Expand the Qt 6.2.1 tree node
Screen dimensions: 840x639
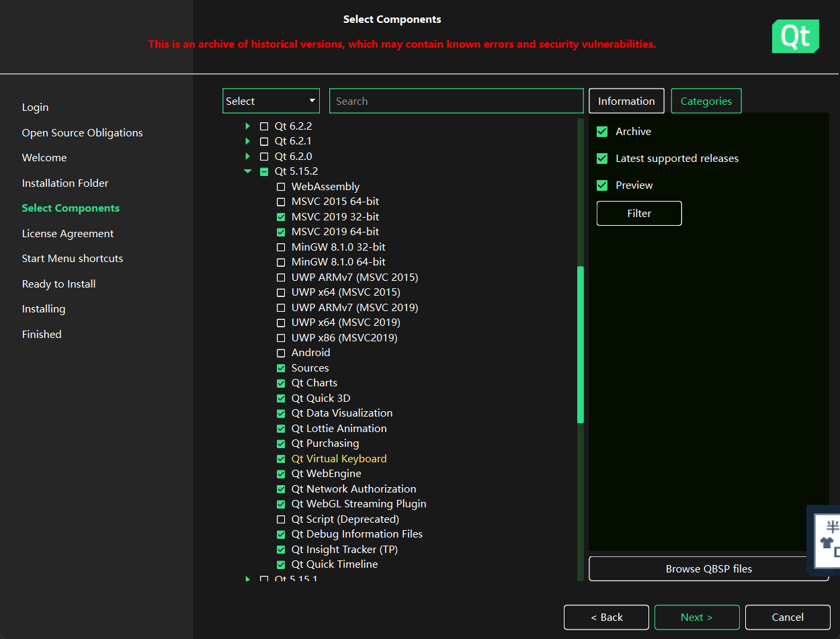tap(248, 141)
